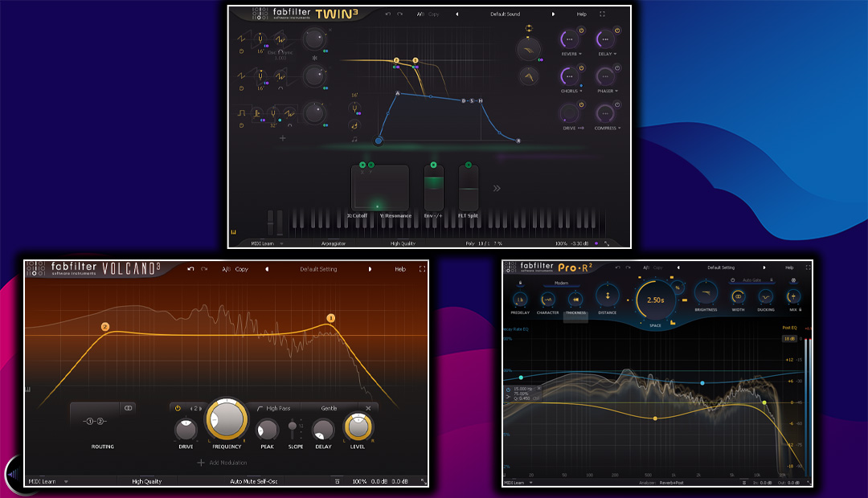868x498 pixels.
Task: Toggle the Auto Gate power icon in Pro-R 2
Action: pos(733,280)
